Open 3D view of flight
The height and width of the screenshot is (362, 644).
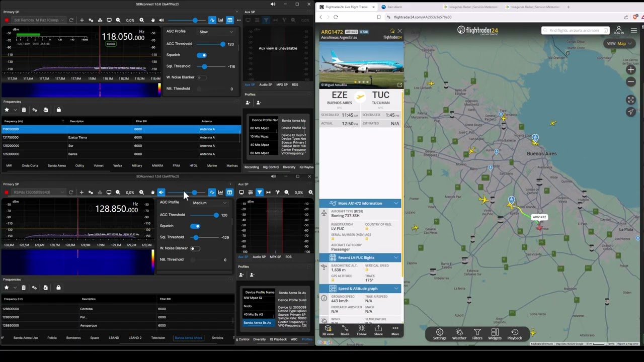point(328,330)
